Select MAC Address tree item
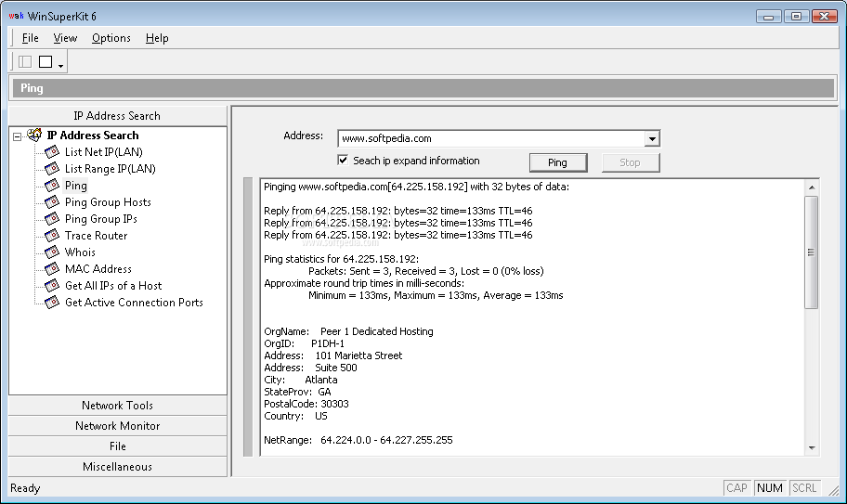Image resolution: width=847 pixels, height=504 pixels. point(98,269)
